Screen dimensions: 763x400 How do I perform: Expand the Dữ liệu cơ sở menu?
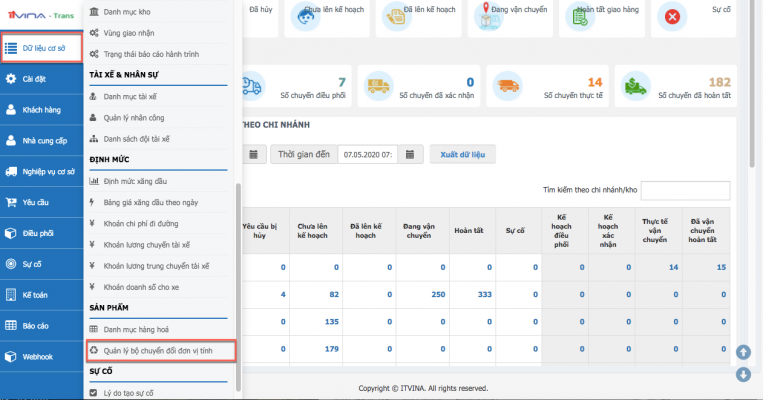(41, 47)
